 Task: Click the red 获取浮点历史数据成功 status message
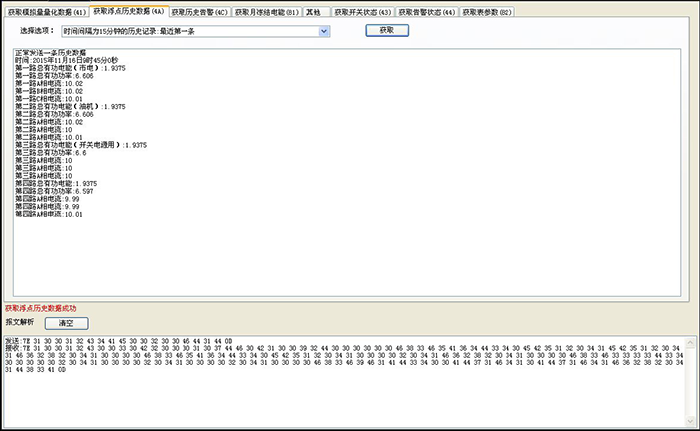pyautogui.click(x=41, y=308)
